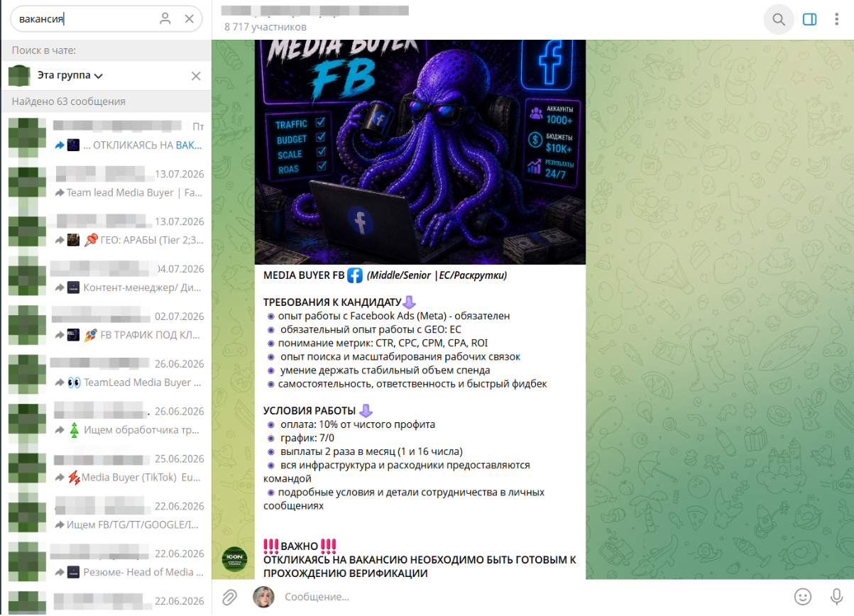854x616 pixels.
Task: Open the 'Team lead Media Buyer' search result
Action: click(106, 185)
